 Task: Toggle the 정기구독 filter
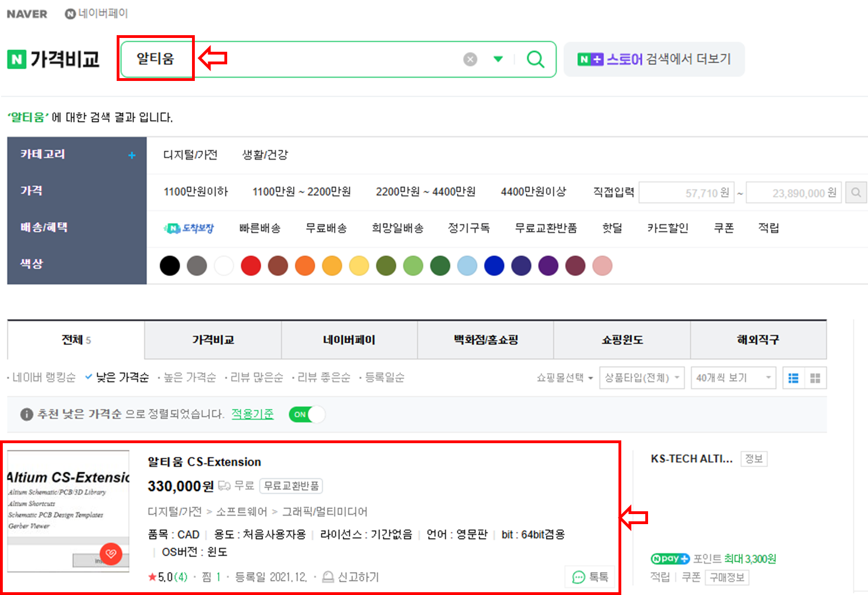point(469,228)
